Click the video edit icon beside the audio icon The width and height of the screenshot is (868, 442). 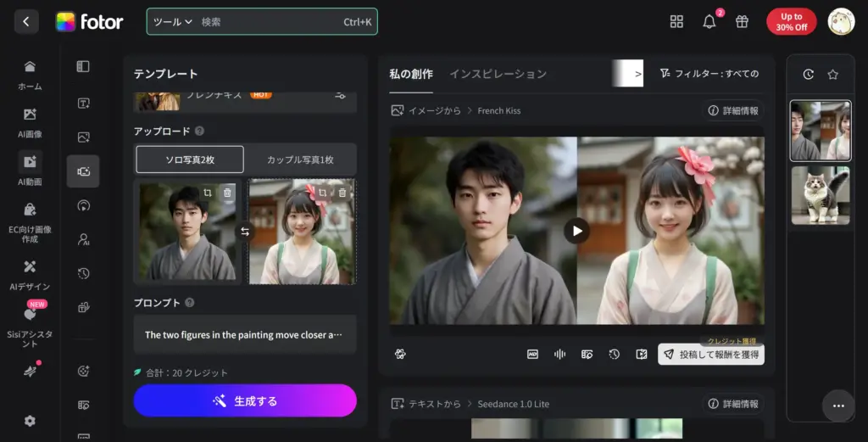point(587,354)
